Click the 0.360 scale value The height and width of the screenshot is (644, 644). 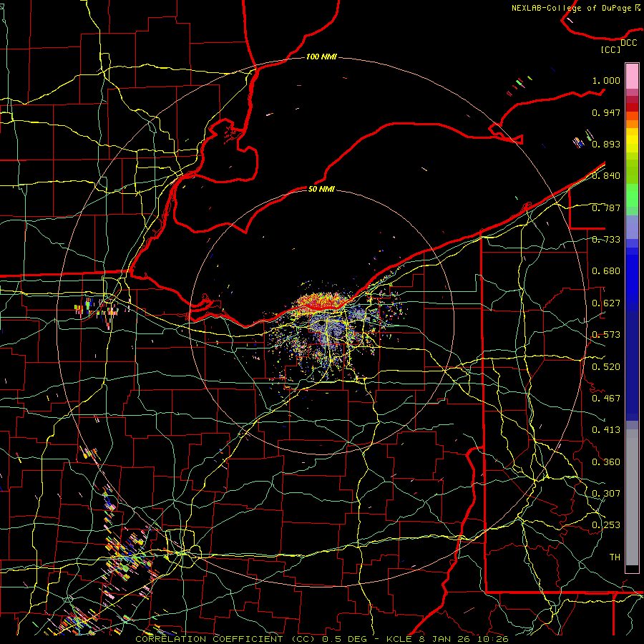[606, 462]
